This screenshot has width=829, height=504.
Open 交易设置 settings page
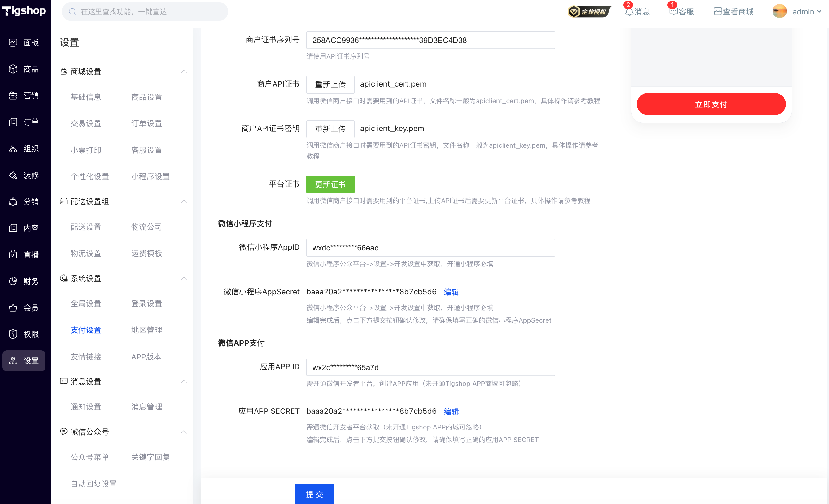point(86,123)
